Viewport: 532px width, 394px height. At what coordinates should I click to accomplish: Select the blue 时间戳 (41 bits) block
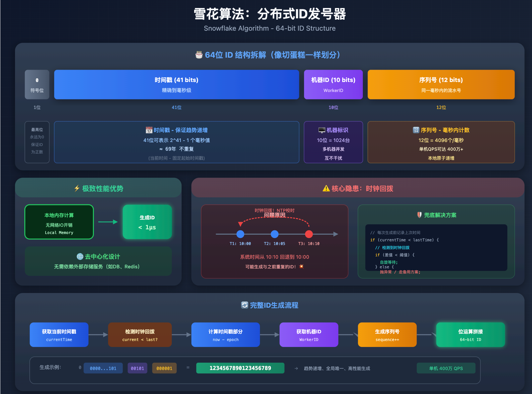click(176, 85)
